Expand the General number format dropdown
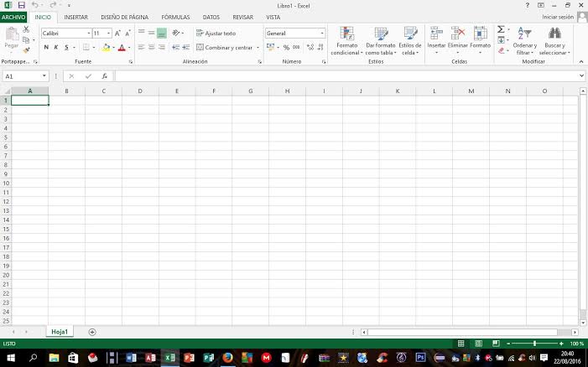The width and height of the screenshot is (588, 367). 322,34
